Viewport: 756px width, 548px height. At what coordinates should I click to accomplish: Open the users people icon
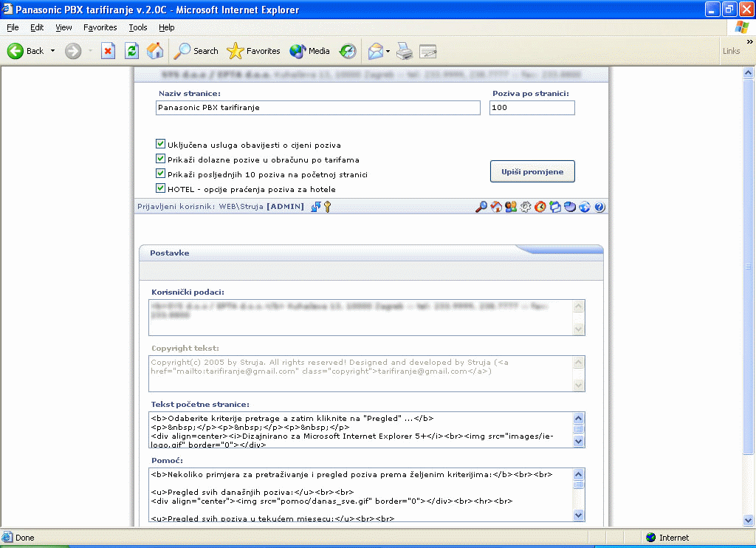tap(511, 207)
